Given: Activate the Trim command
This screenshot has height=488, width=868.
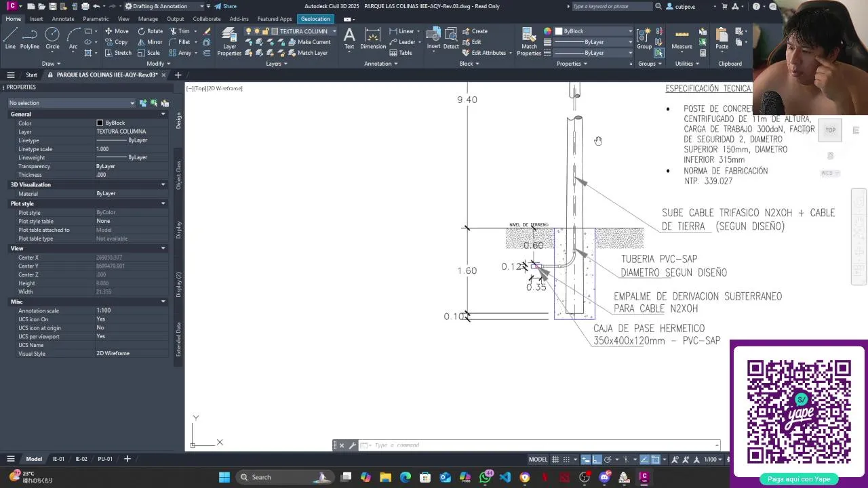Looking at the screenshot, I should tap(179, 31).
